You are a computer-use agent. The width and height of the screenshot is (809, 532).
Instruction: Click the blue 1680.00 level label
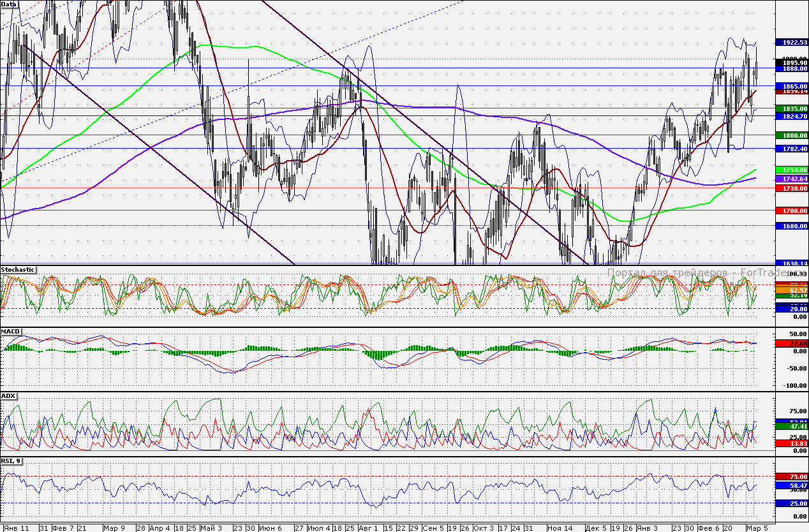pos(791,226)
